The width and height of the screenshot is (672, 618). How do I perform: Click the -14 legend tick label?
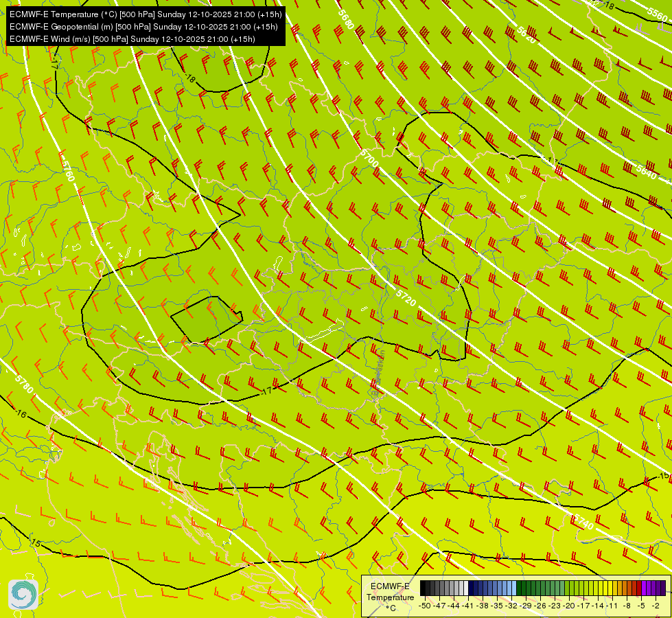[598, 606]
